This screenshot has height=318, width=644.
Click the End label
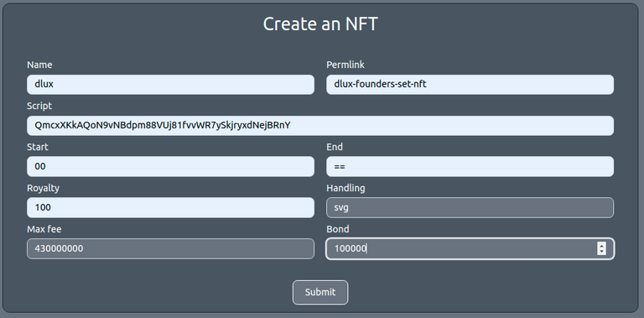tap(335, 147)
